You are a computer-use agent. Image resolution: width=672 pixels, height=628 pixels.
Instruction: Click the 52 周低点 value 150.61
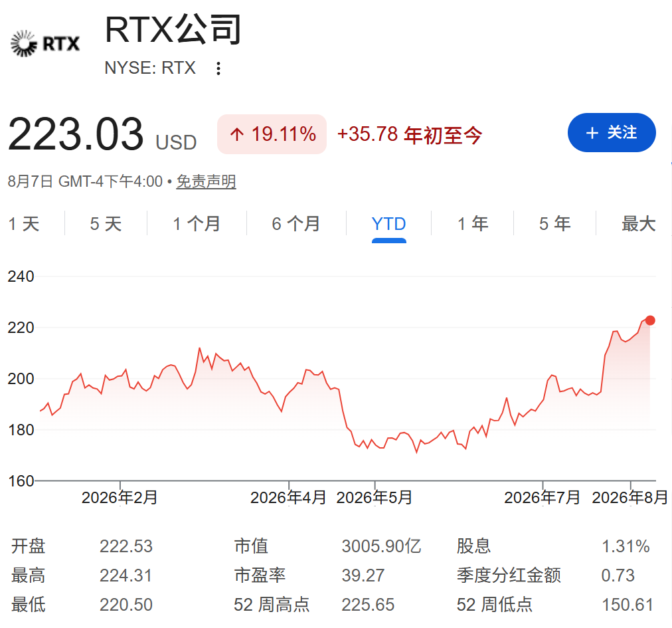[628, 605]
